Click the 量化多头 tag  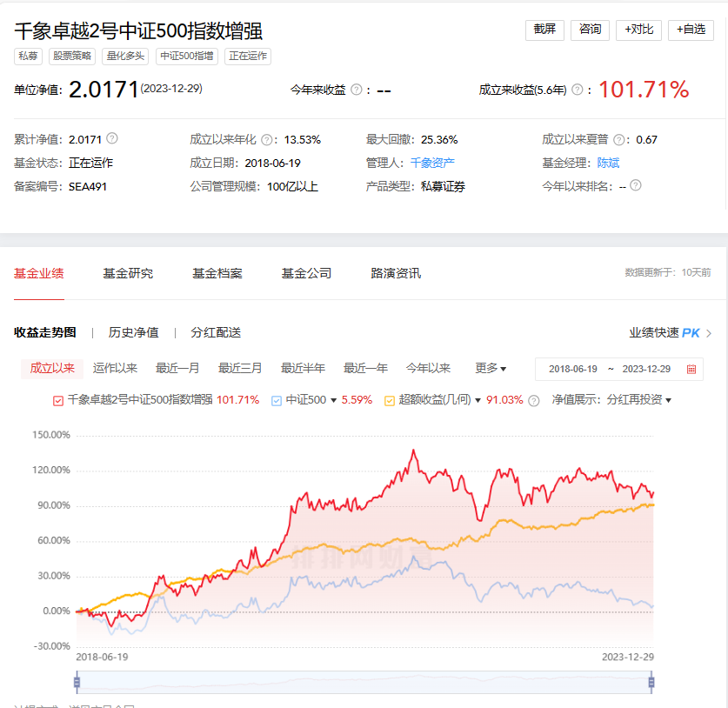coord(125,57)
